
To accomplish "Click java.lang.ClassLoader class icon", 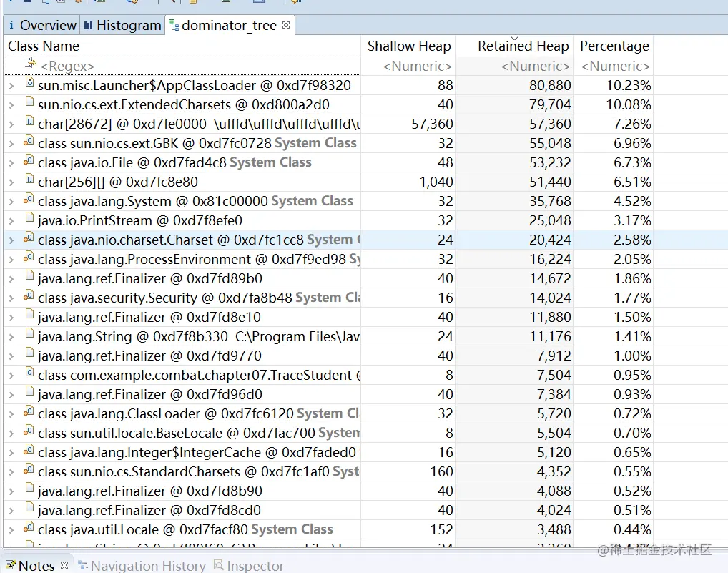I will pos(29,411).
